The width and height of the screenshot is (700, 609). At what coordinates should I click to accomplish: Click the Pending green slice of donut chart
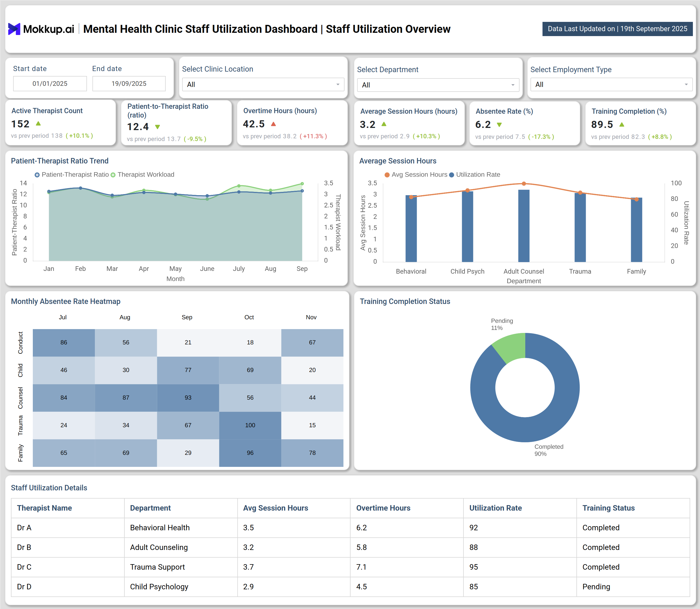click(511, 347)
